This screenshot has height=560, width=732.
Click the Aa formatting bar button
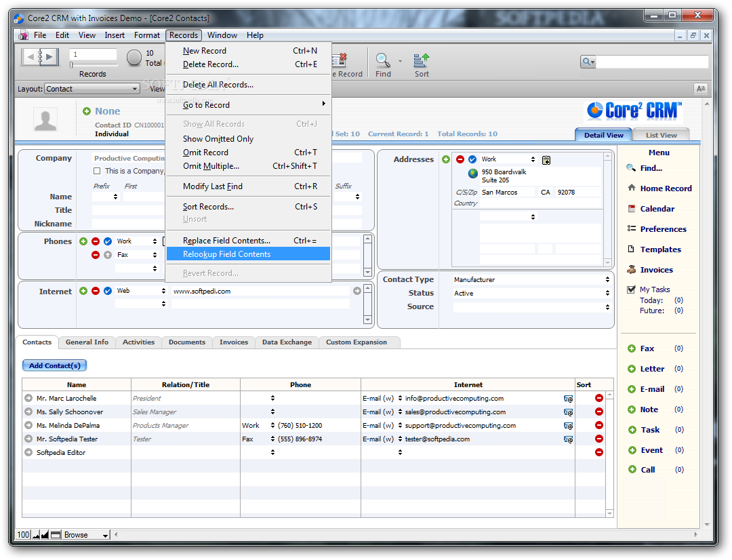700,88
